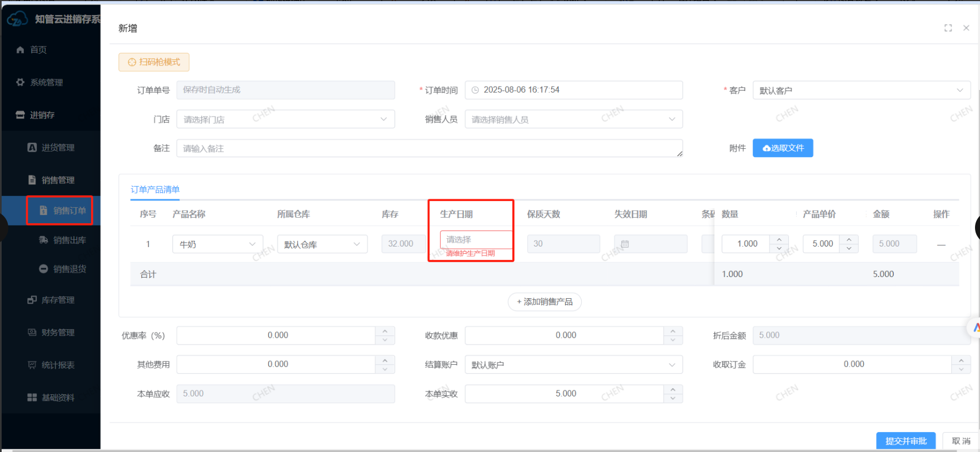Expand the 门店 store selection dropdown
Screen dimensions: 980x452
285,119
